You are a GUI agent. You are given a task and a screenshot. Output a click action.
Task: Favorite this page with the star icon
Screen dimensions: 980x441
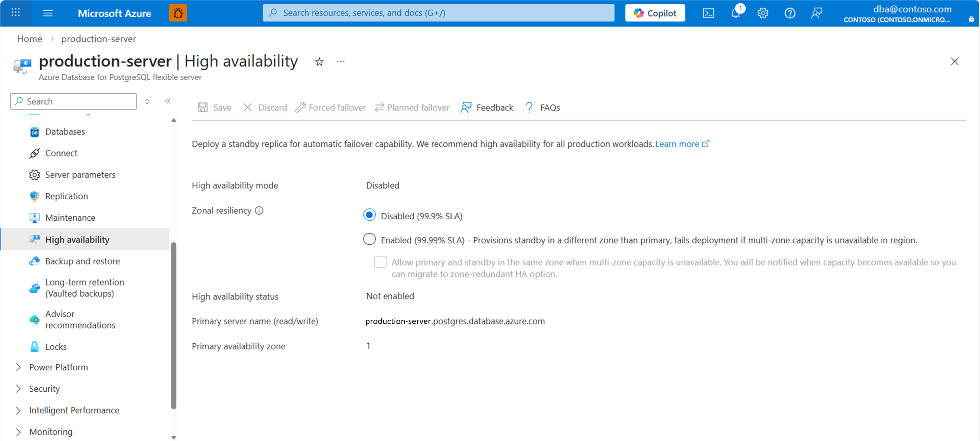(x=319, y=62)
